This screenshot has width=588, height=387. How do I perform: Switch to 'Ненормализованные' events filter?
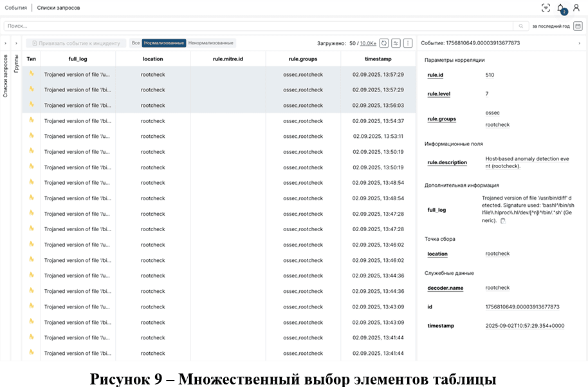[211, 43]
